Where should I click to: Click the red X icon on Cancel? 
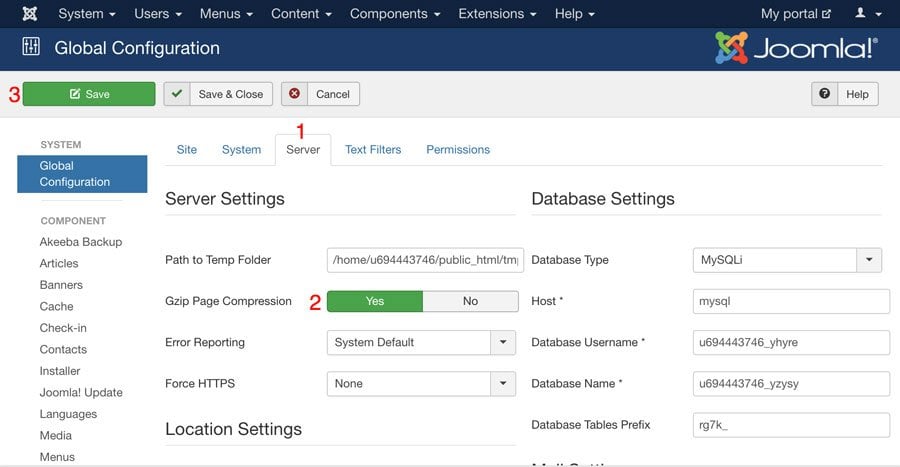(x=294, y=94)
